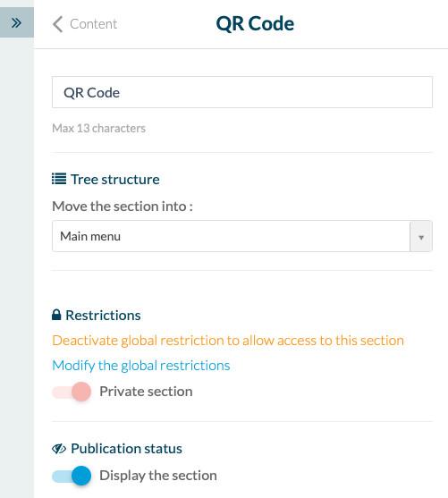Viewport: 448px width, 498px height.
Task: Click the QR Code name input field
Action: [x=242, y=92]
